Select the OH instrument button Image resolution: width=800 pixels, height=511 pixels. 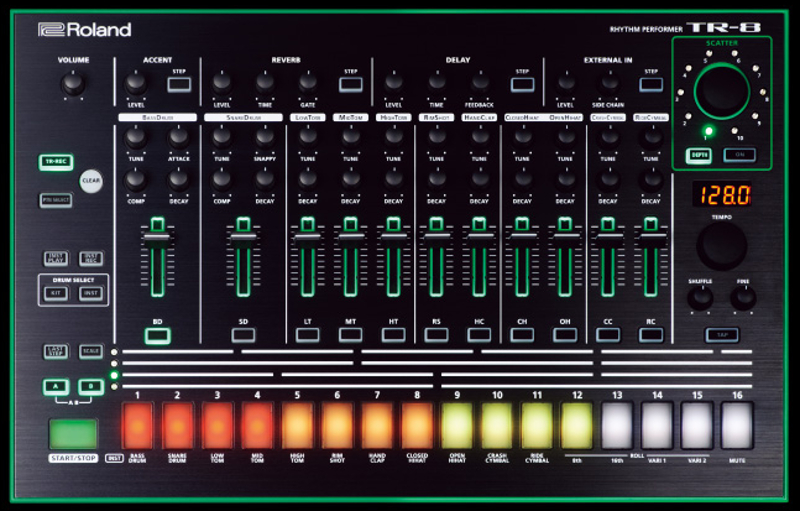[x=565, y=335]
